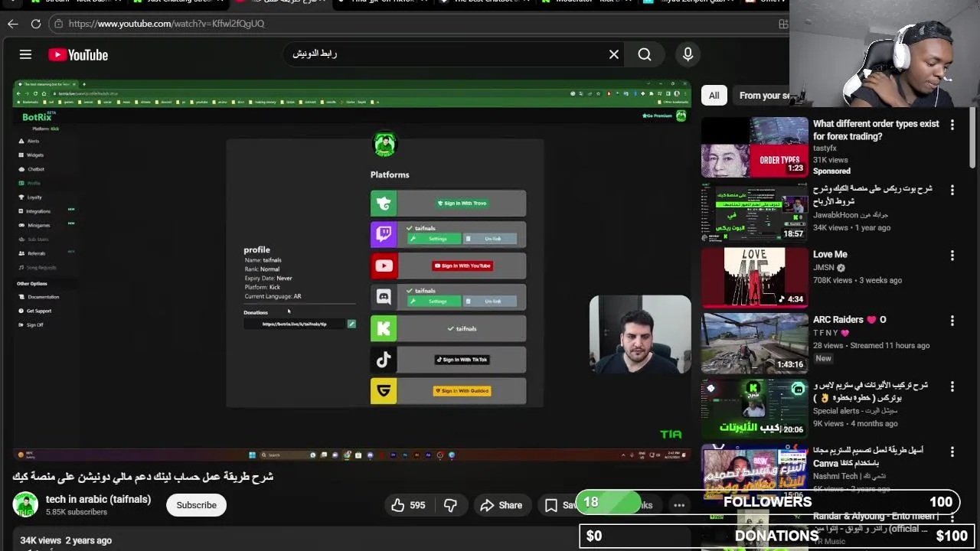This screenshot has width=980, height=551.
Task: Open tastyfx channel name in sidebar
Action: [x=825, y=148]
